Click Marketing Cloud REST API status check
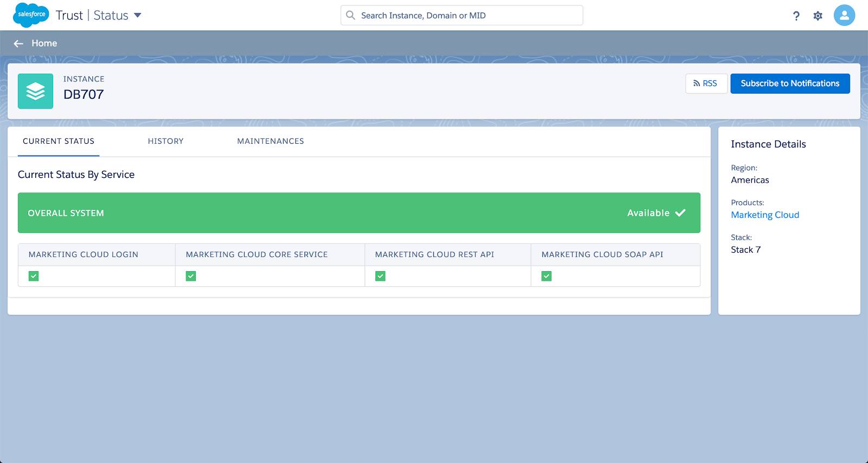 tap(380, 276)
